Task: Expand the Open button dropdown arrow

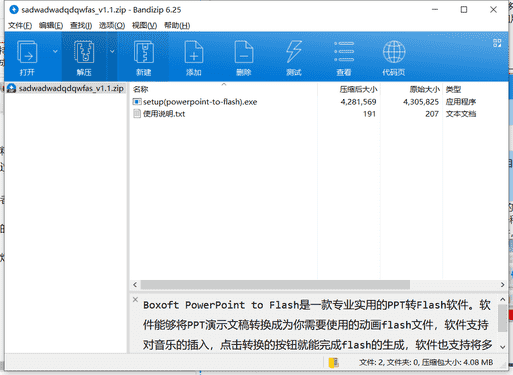Action: pyautogui.click(x=55, y=51)
